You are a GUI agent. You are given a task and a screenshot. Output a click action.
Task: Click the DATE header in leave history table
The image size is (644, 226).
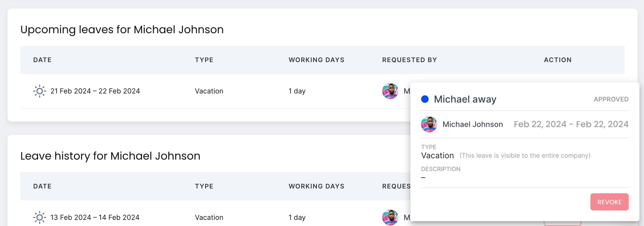click(x=42, y=186)
